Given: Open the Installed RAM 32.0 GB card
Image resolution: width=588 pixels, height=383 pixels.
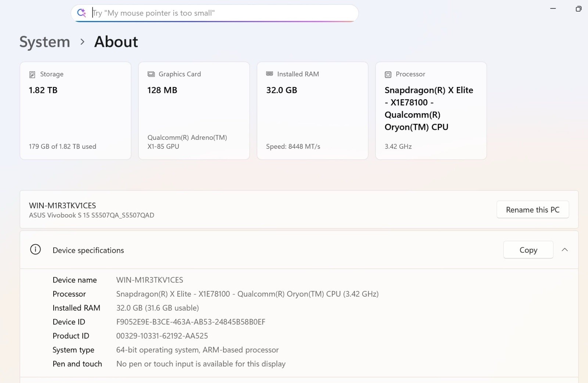Looking at the screenshot, I should point(312,111).
